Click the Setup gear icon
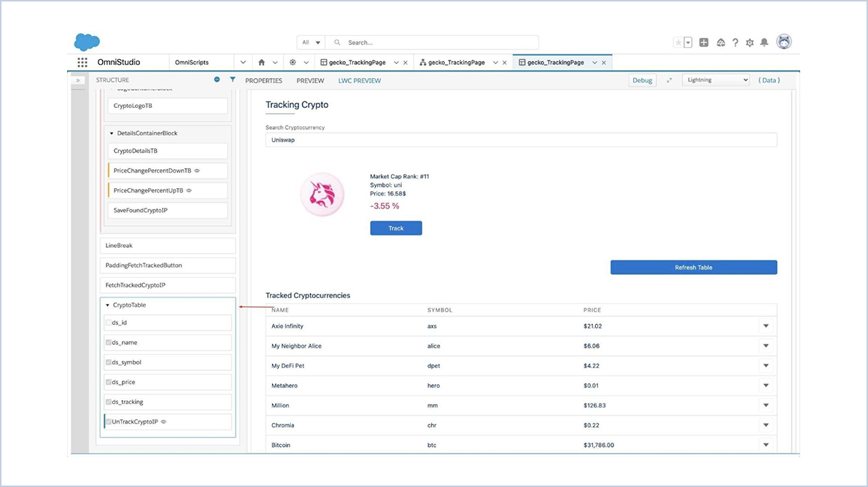 point(750,42)
